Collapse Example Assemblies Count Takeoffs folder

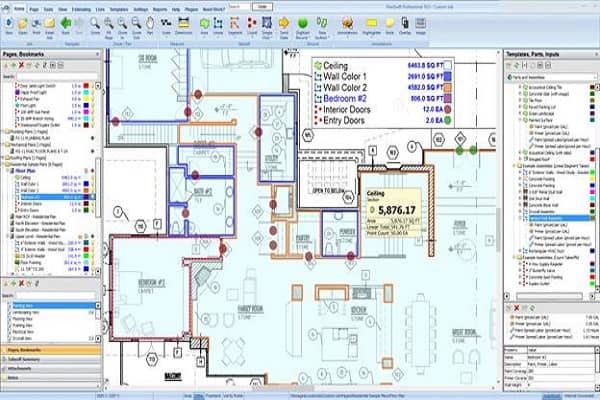[x=515, y=258]
